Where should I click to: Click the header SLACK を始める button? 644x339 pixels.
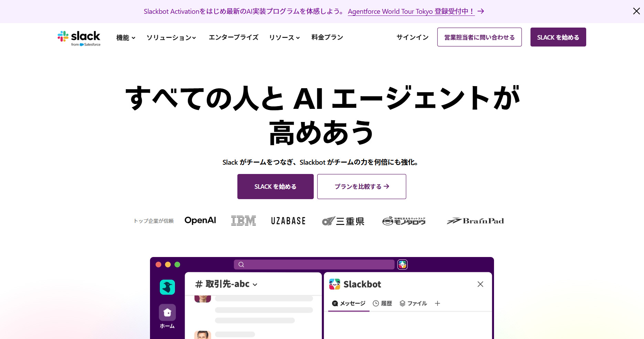558,37
